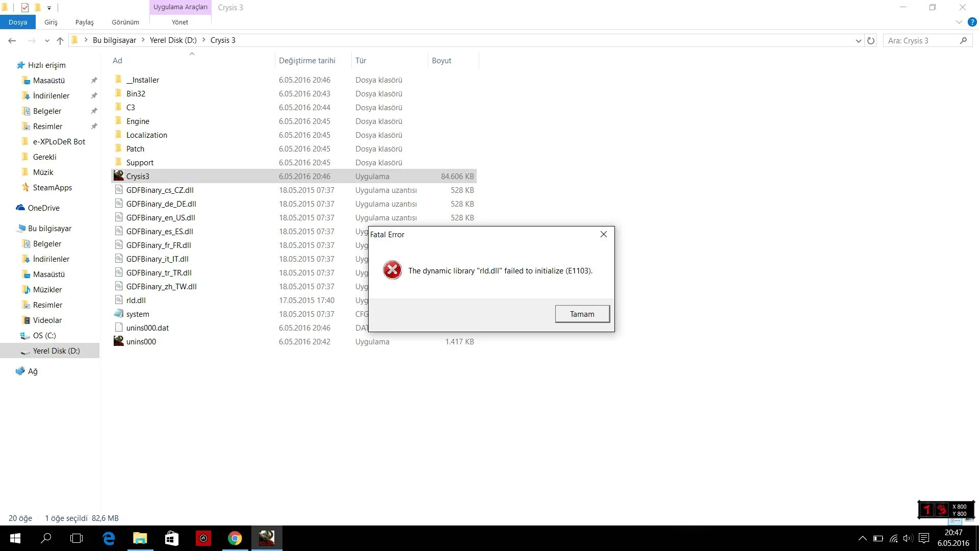Toggle e-XPLoDeR Bot quick access item
Screen dimensions: 980x551
point(58,141)
